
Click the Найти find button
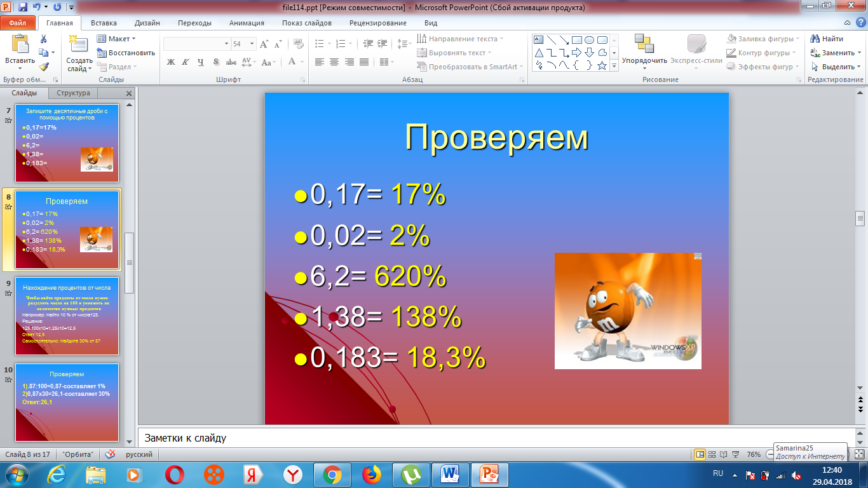[x=827, y=39]
